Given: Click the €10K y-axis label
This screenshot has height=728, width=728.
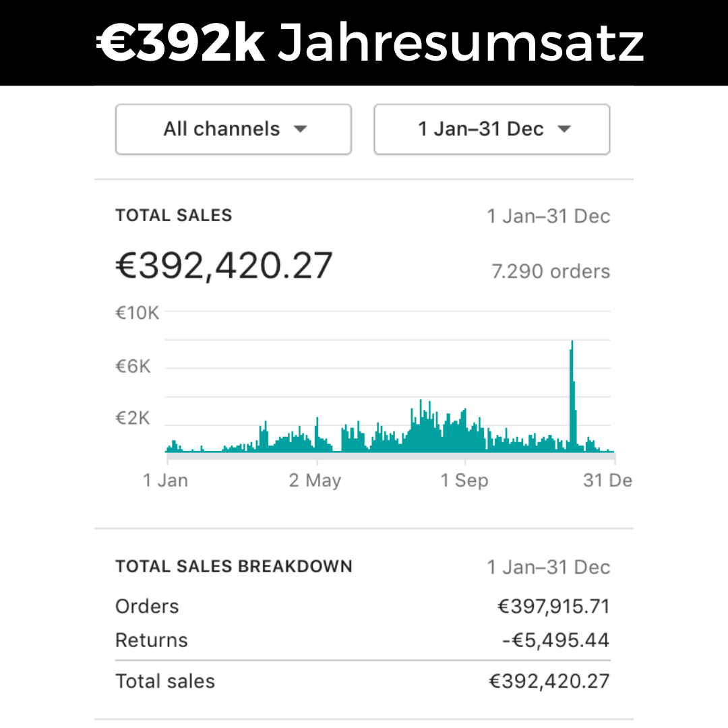Looking at the screenshot, I should coord(137,313).
